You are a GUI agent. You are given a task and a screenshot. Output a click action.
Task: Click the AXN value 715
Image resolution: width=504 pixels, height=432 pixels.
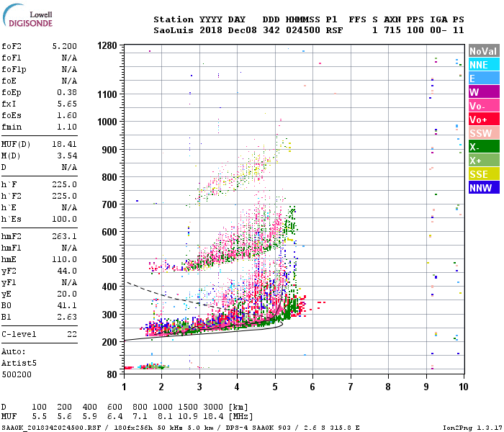(x=392, y=30)
